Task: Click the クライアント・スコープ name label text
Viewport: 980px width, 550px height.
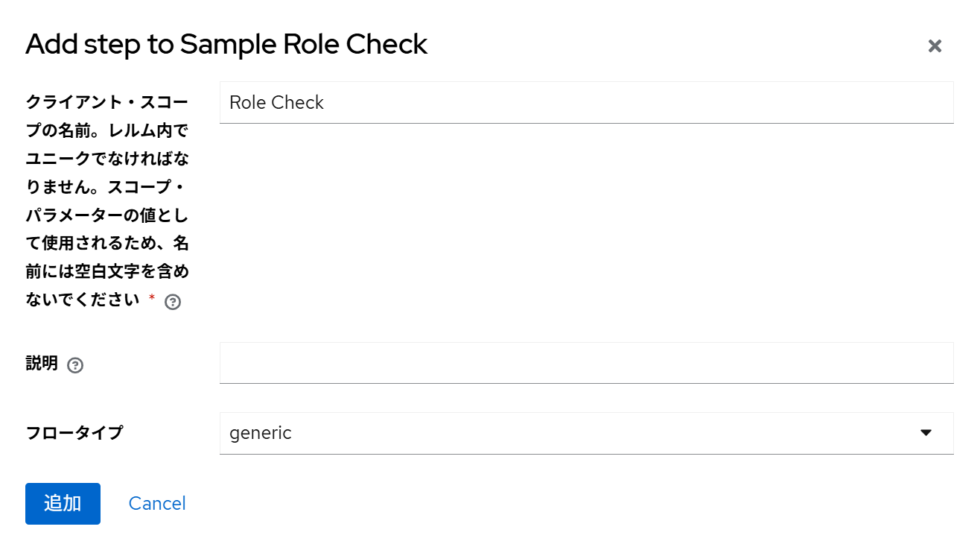Action: (107, 200)
